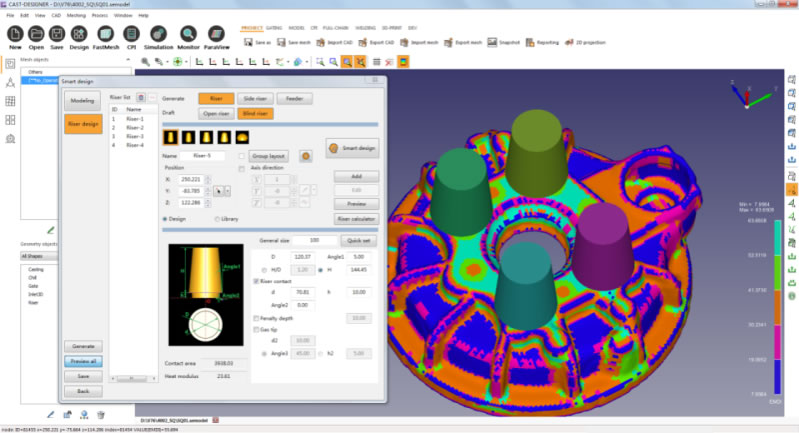Launch the Design module icon

[79, 34]
